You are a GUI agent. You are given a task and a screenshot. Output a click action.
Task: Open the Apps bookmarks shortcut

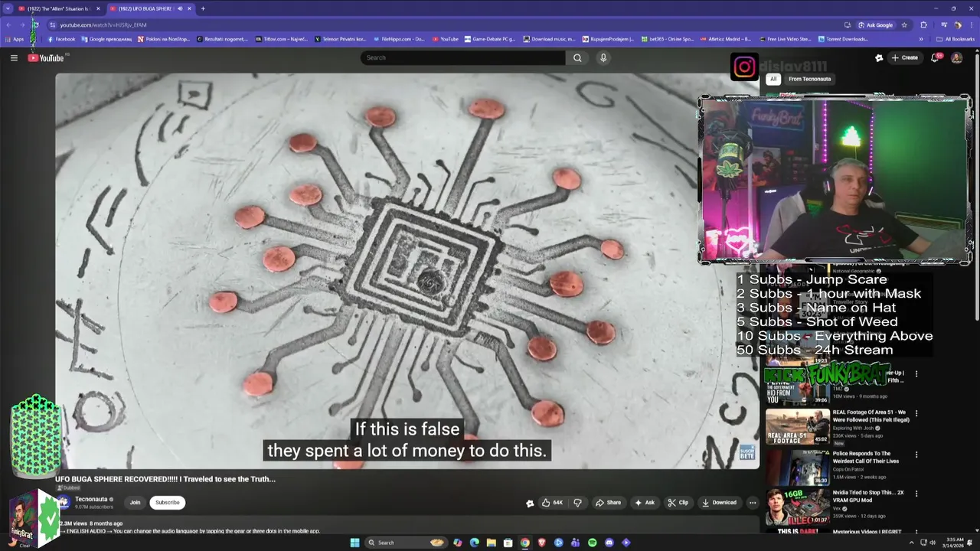pos(14,39)
